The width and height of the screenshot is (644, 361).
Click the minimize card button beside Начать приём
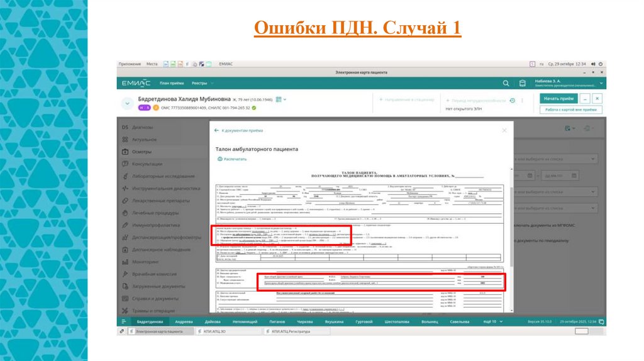585,99
